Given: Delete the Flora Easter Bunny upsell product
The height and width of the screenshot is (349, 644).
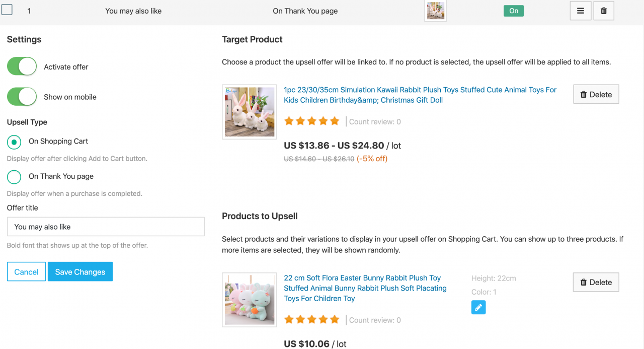Looking at the screenshot, I should [x=596, y=282].
